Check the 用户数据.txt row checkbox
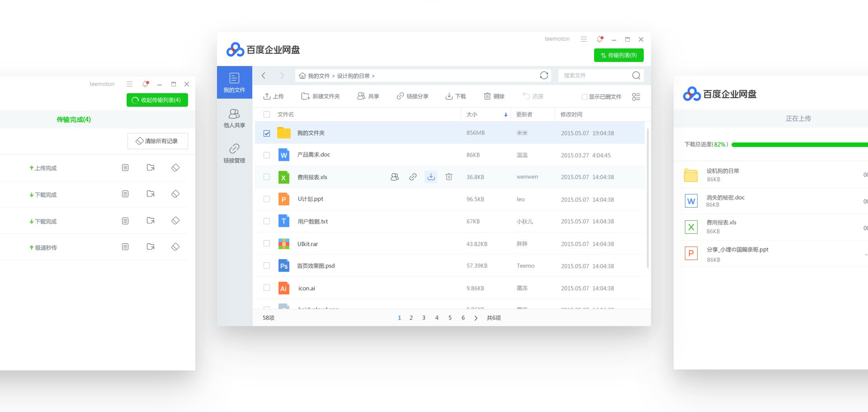This screenshot has height=412, width=868. point(267,221)
